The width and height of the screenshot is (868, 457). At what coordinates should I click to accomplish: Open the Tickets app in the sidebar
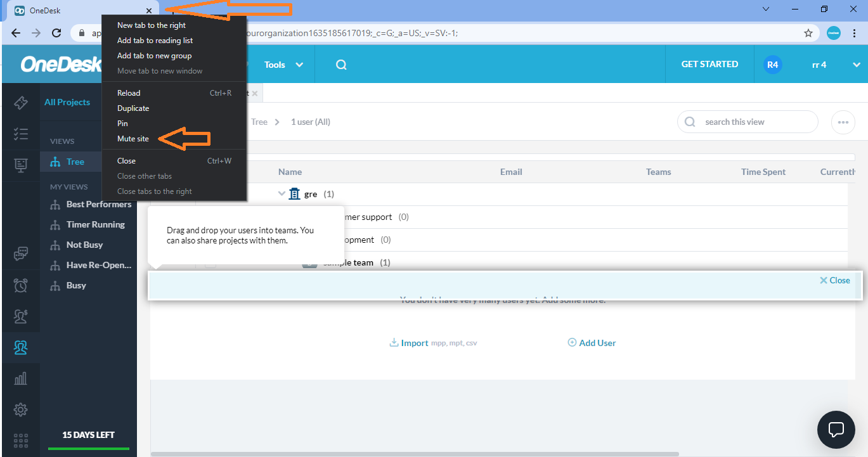point(20,103)
